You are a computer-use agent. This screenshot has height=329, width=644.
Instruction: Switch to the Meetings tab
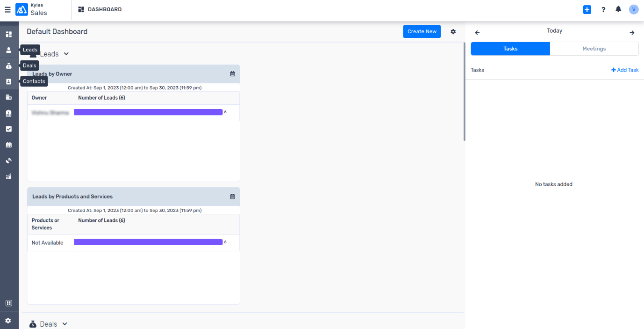click(594, 49)
